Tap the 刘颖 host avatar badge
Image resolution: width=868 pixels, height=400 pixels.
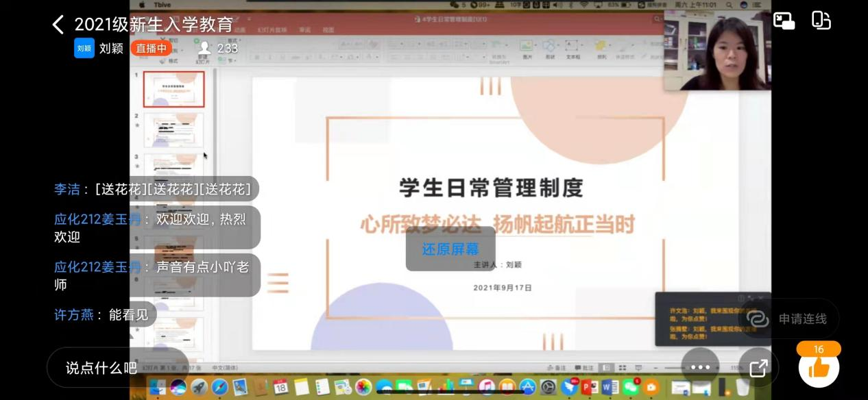(x=84, y=48)
